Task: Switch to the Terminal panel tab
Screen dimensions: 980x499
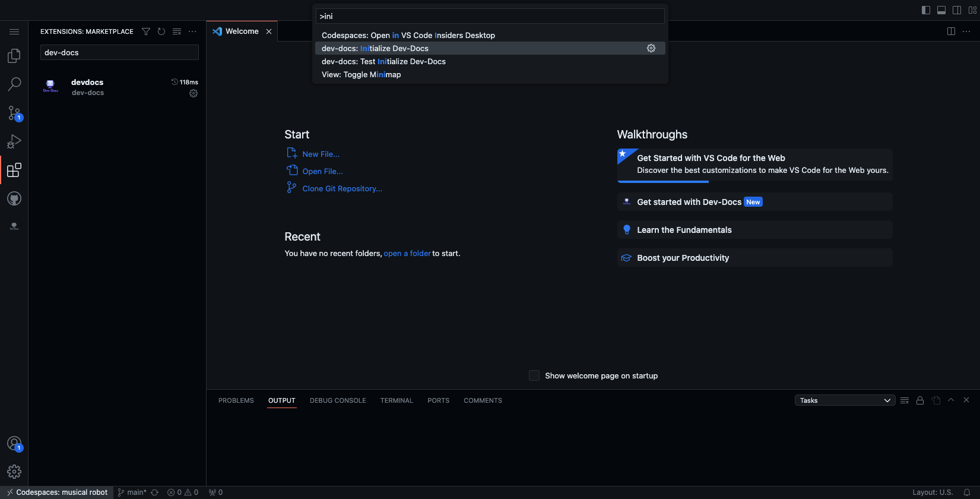Action: tap(396, 400)
